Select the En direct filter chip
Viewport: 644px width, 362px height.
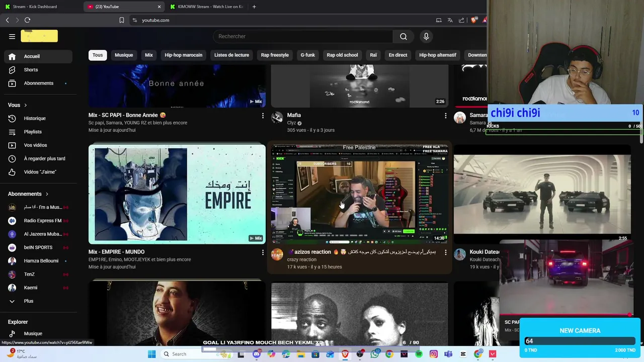tap(398, 55)
